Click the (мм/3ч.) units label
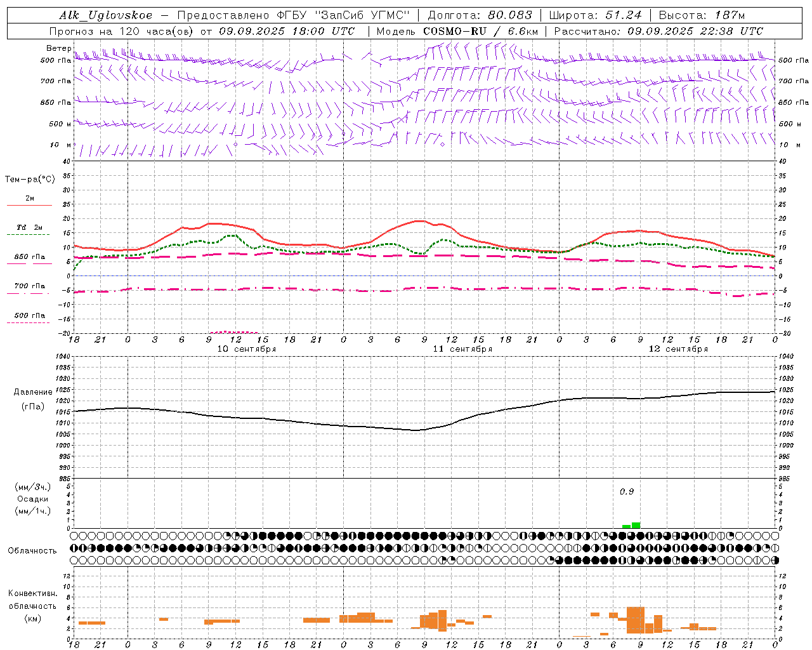This screenshot has width=812, height=650. (32, 487)
